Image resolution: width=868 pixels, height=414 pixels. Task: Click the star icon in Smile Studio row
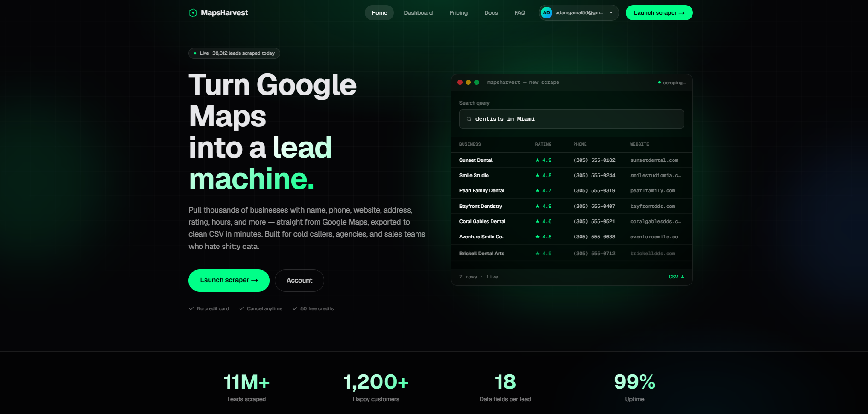coord(537,175)
